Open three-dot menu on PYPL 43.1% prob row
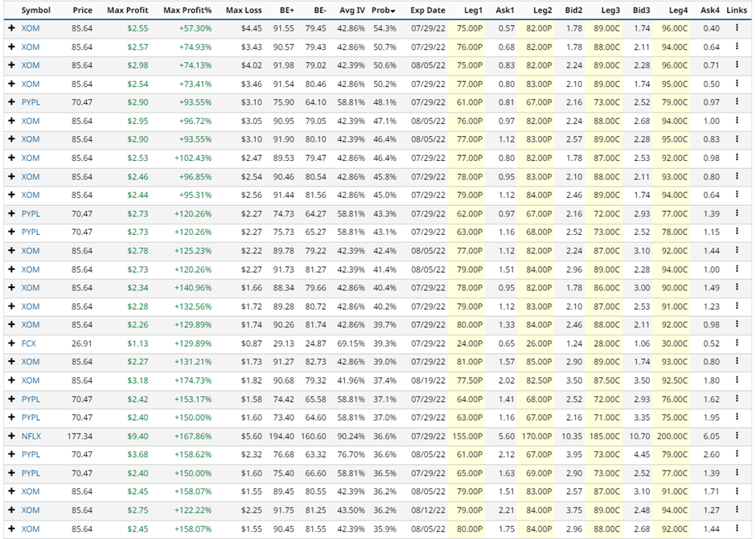The width and height of the screenshot is (756, 539). (x=737, y=232)
